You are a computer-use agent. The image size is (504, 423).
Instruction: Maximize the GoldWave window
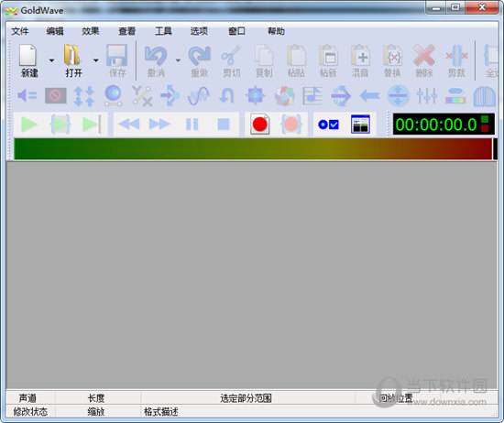point(455,7)
